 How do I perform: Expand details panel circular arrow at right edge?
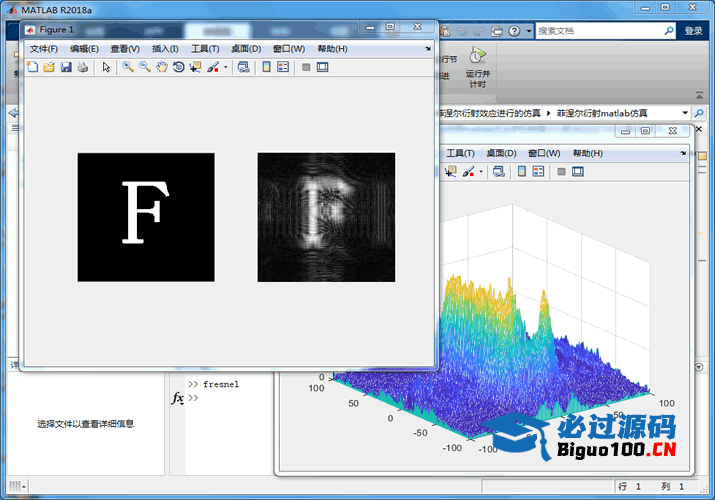pyautogui.click(x=699, y=367)
